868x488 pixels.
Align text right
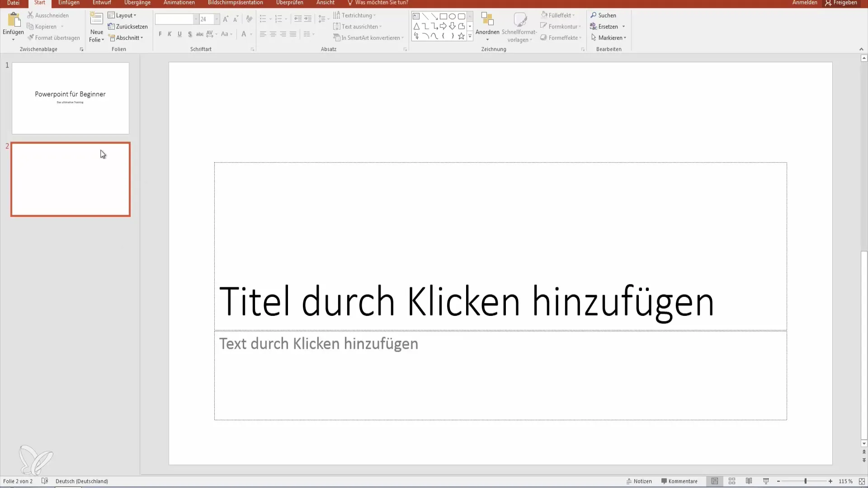click(283, 34)
